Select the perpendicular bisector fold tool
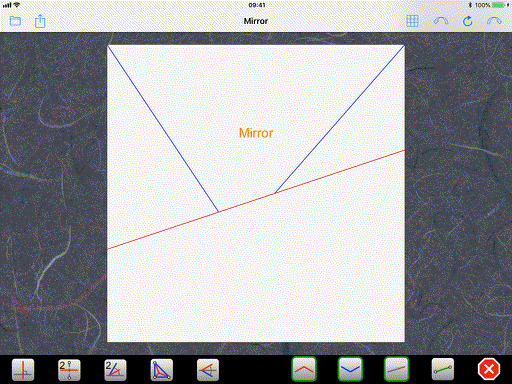Viewport: 512px width, 384px height. point(69,370)
